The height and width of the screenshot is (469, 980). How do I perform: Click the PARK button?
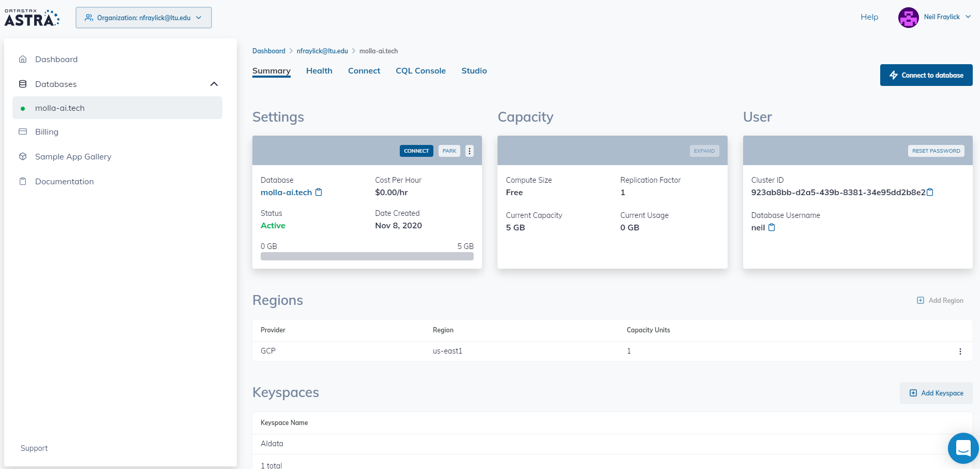tap(449, 151)
